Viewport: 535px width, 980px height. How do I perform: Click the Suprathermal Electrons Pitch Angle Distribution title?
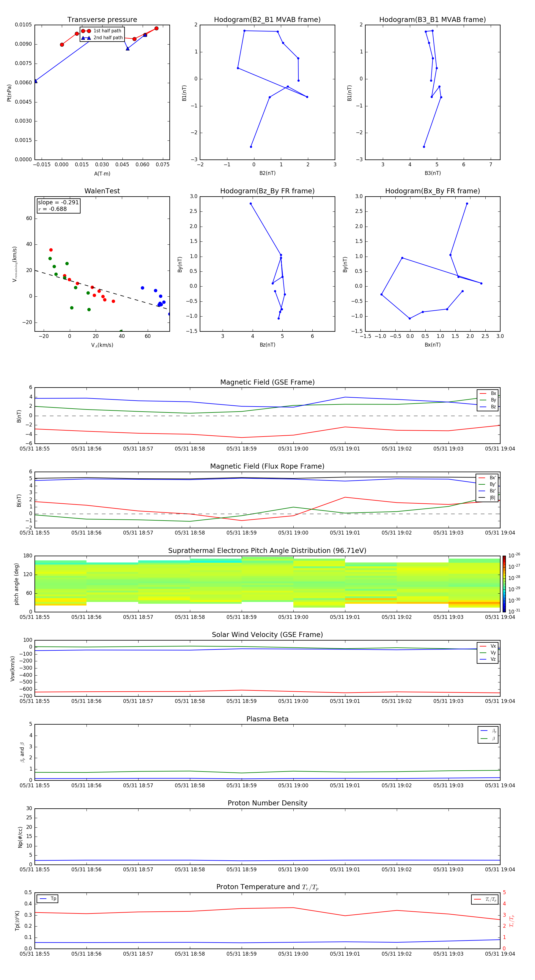tap(267, 551)
